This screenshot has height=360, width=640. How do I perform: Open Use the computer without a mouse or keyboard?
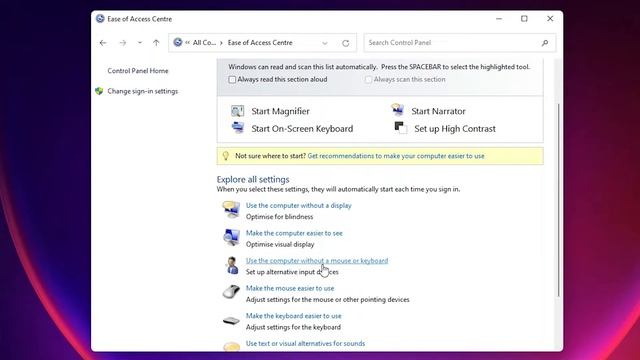click(x=317, y=260)
